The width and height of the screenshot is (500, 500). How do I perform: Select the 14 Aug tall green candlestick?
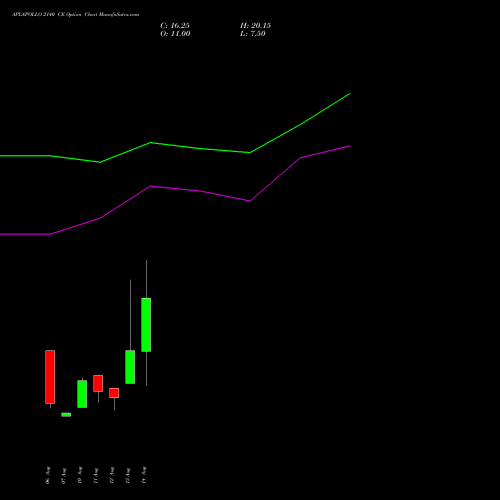146,325
